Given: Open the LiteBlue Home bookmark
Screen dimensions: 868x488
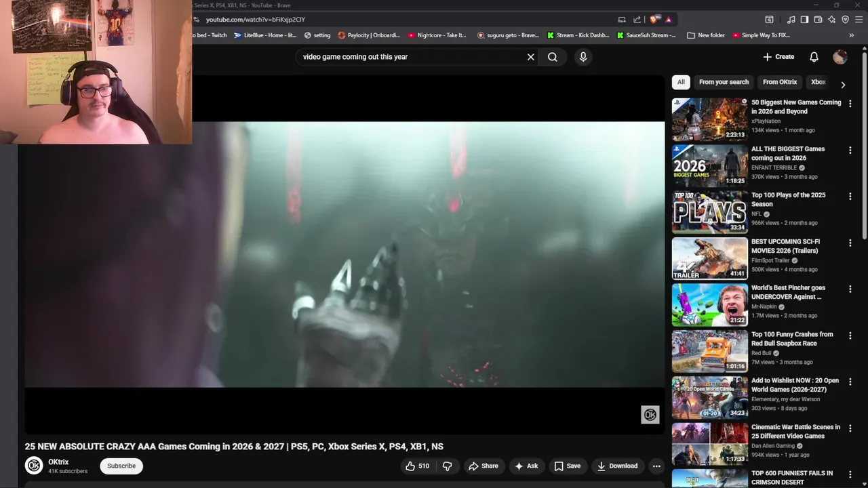Looking at the screenshot, I should pos(265,35).
